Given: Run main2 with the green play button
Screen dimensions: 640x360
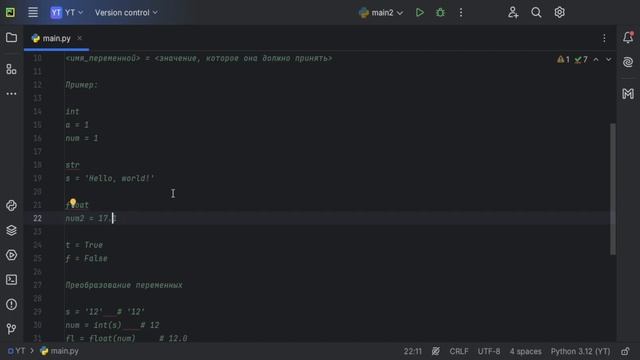Looking at the screenshot, I should tap(419, 13).
